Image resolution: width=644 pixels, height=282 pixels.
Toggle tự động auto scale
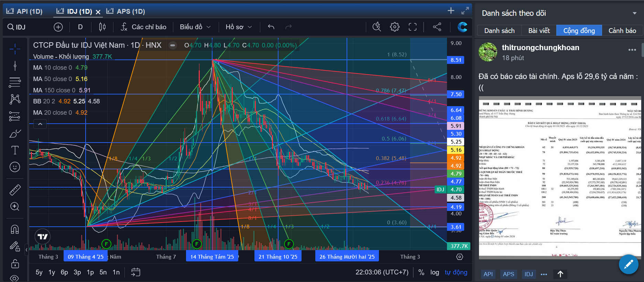(456, 272)
